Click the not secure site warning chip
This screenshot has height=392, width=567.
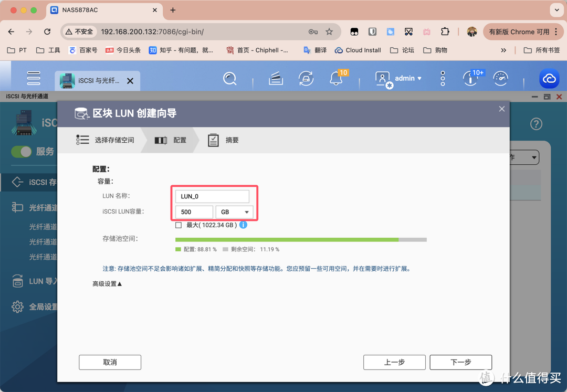point(79,32)
